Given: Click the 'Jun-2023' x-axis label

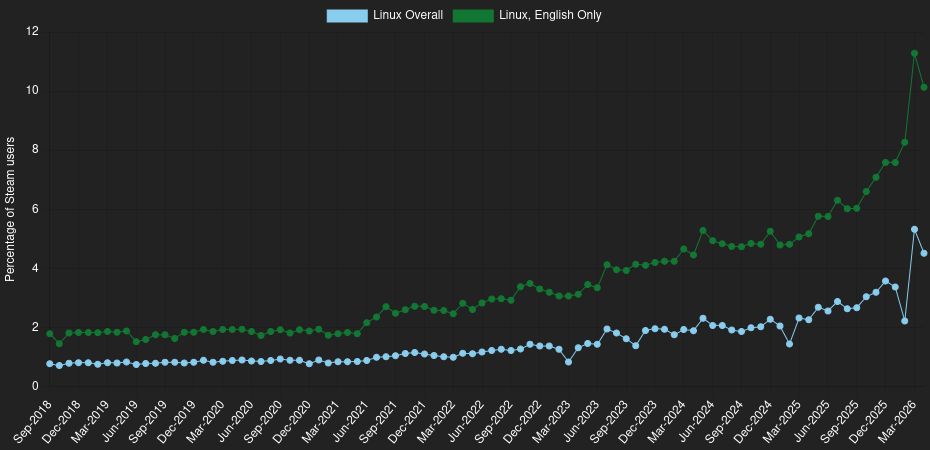Looking at the screenshot, I should (580, 420).
